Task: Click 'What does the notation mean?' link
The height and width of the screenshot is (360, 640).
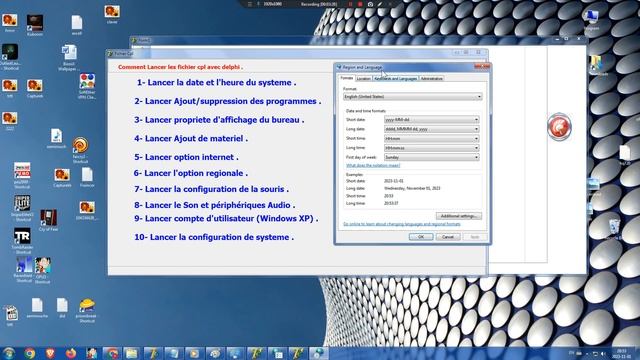Action: coord(373,165)
